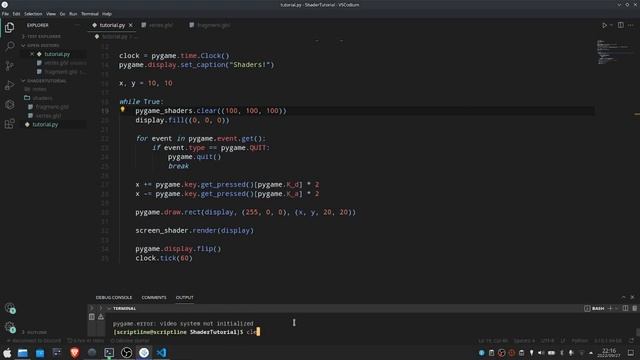Open the notifications bell in status bar
640x360 pixels.
pos(632,340)
